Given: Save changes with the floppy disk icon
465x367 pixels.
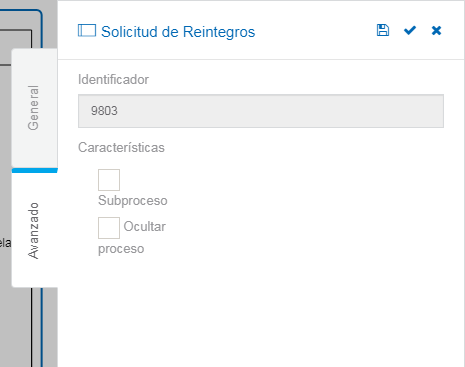Looking at the screenshot, I should (383, 30).
